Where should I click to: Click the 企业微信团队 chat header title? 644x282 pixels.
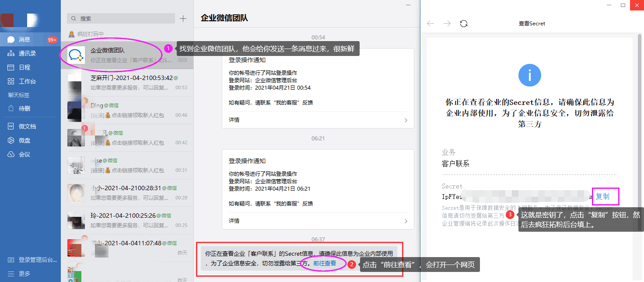(x=224, y=18)
